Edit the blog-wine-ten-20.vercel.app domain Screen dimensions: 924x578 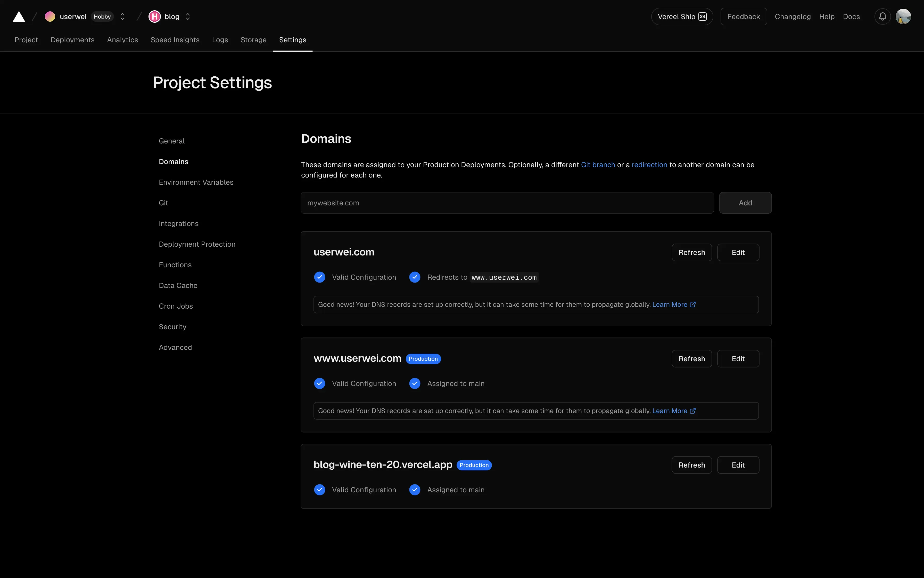(738, 465)
